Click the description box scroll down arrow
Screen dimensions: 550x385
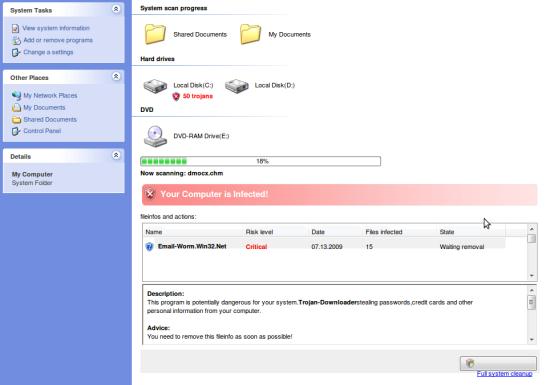pos(532,339)
